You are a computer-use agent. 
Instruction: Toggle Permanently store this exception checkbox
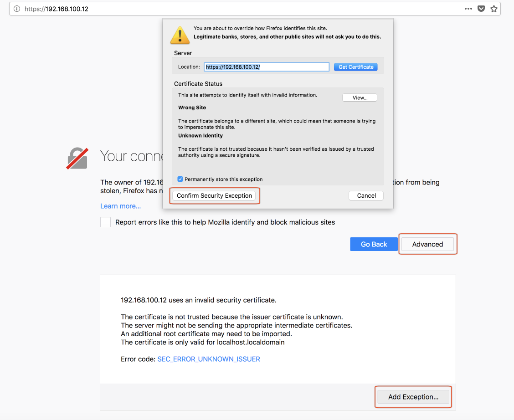click(180, 179)
